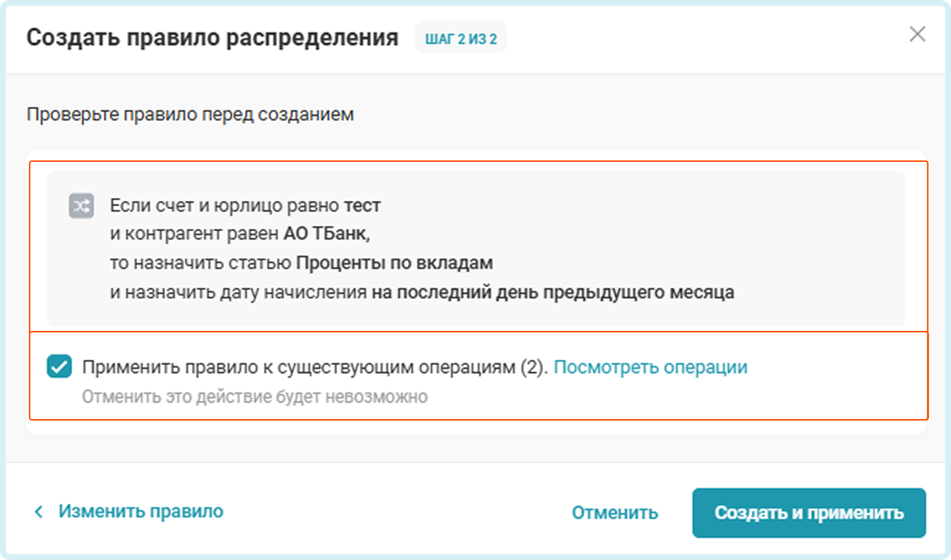
Task: Click the shuffle distribution rule icon
Action: click(81, 206)
